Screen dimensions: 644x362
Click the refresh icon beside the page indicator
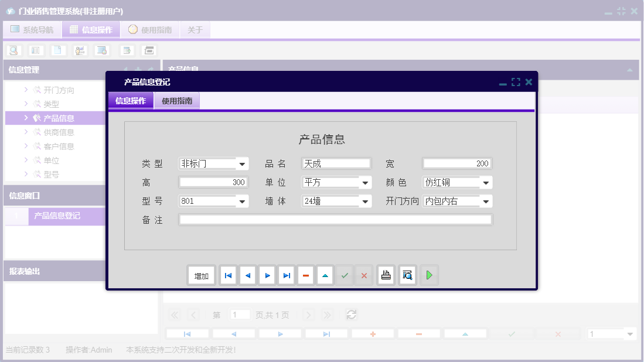(x=351, y=314)
